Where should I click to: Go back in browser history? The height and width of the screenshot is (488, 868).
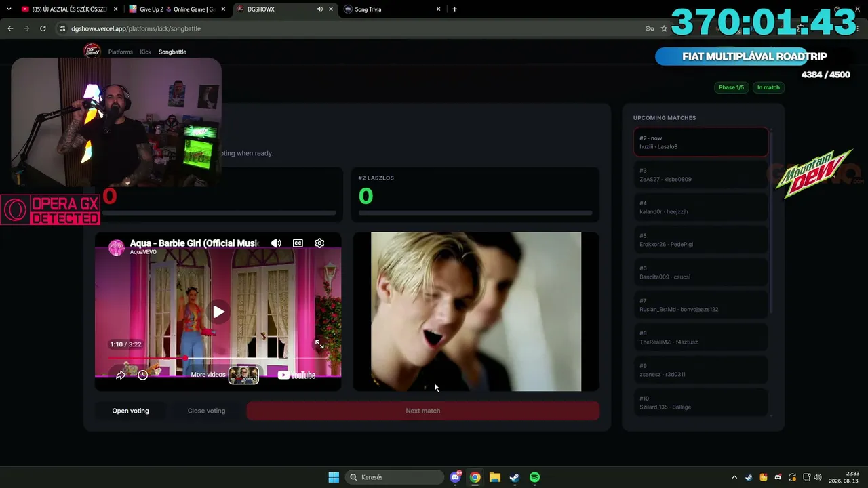pyautogui.click(x=10, y=28)
